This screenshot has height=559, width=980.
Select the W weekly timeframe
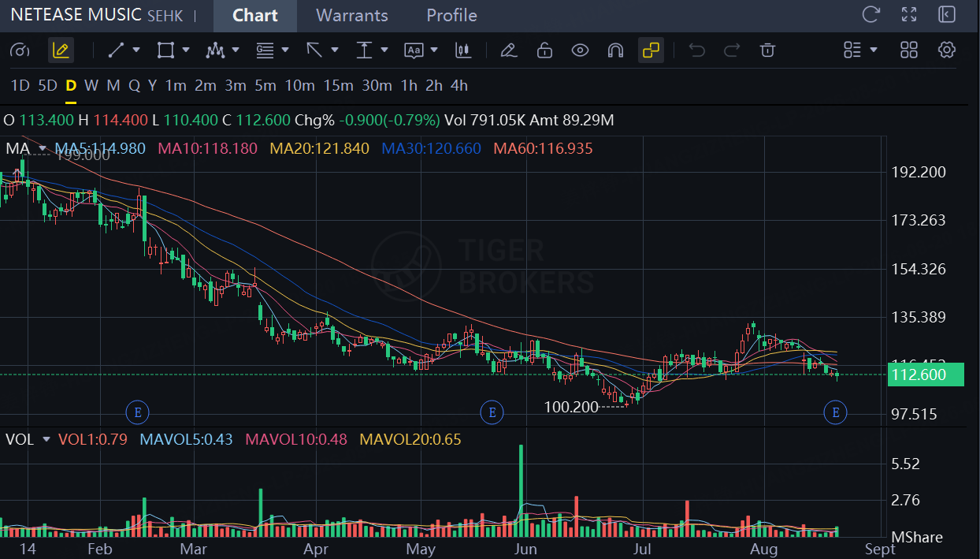point(91,85)
